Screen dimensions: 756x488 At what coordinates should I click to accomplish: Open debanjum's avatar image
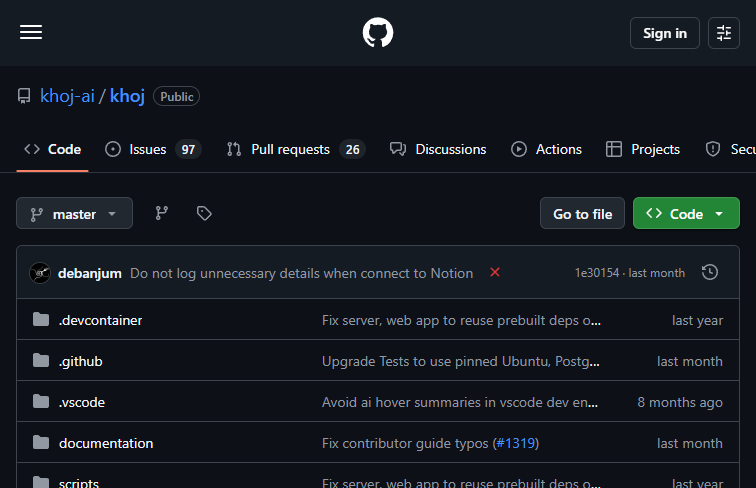tap(40, 273)
